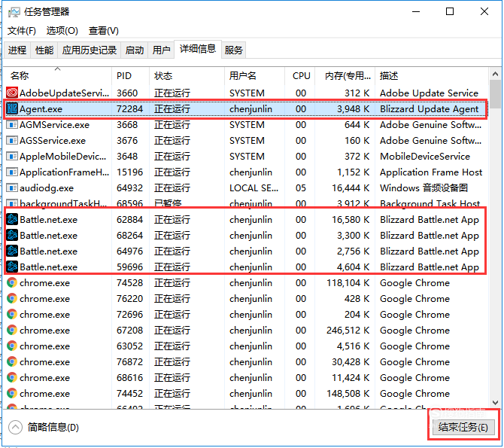Click the Task Manager title bar icon
The image size is (504, 448).
pyautogui.click(x=14, y=12)
